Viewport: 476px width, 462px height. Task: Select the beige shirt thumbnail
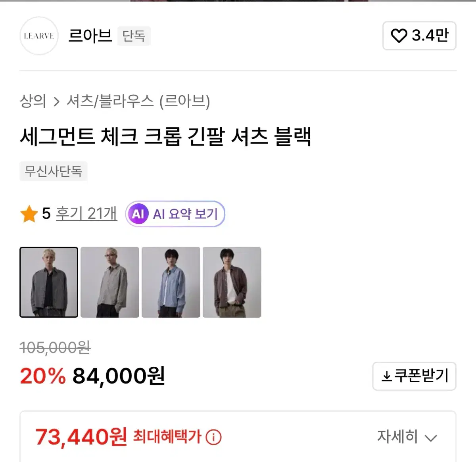pos(110,282)
